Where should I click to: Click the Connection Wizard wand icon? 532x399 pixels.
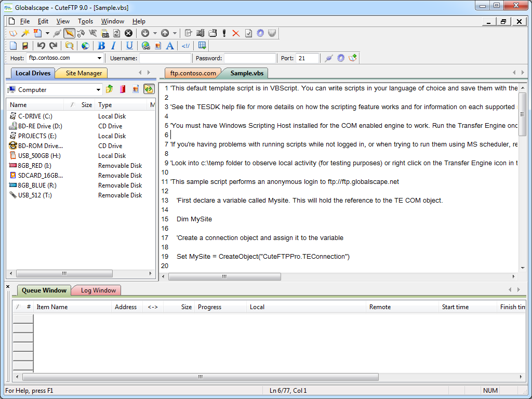coord(25,33)
